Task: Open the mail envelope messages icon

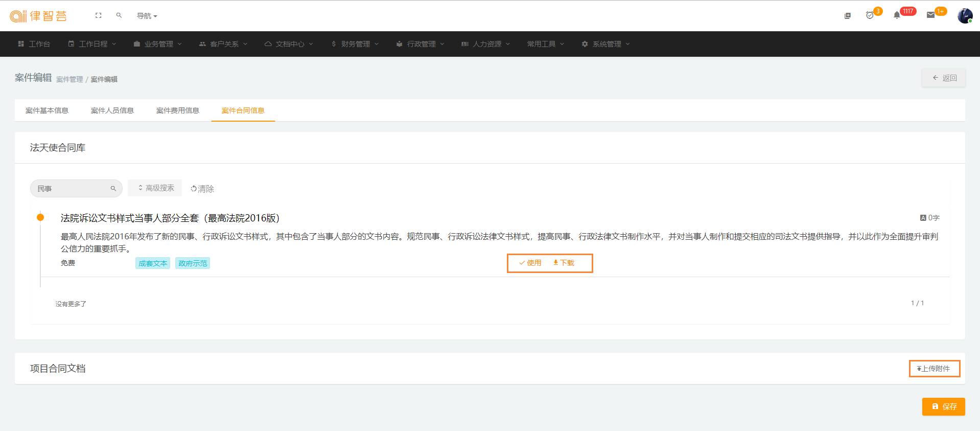Action: point(930,16)
